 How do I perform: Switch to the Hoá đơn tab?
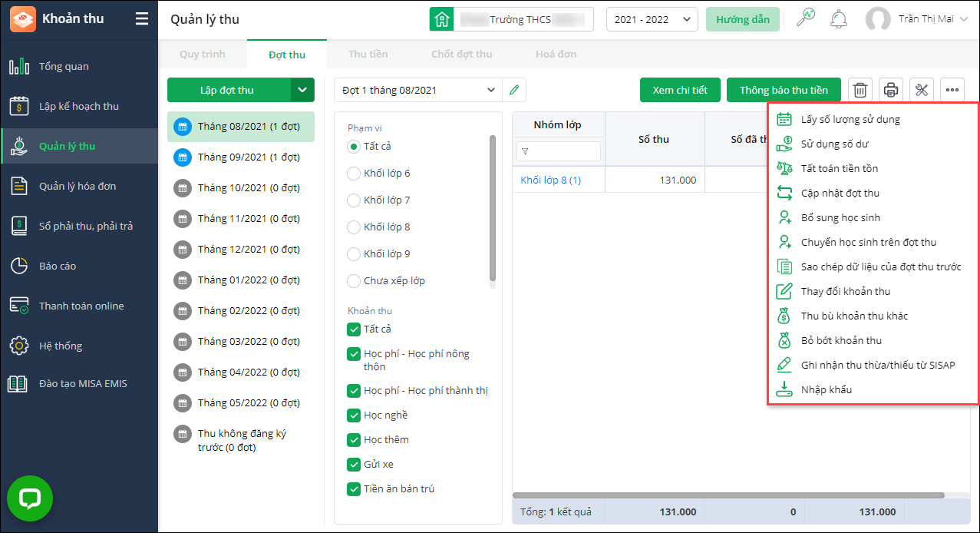(x=556, y=55)
